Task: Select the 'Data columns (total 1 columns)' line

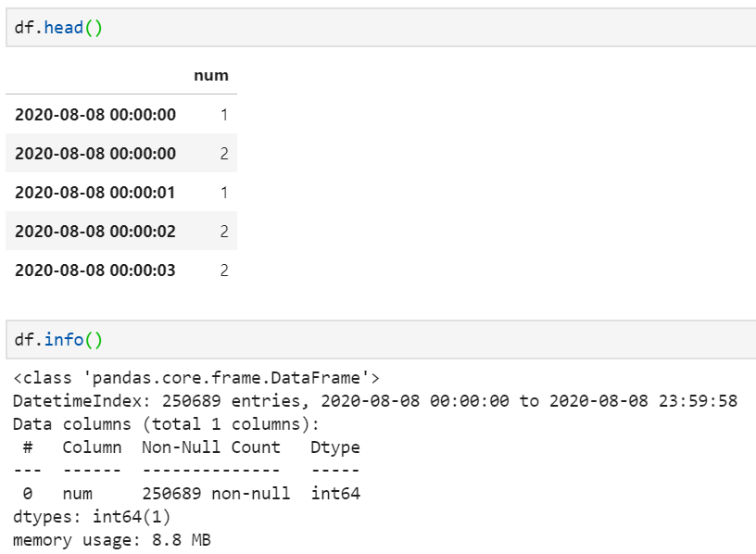Action: click(167, 423)
